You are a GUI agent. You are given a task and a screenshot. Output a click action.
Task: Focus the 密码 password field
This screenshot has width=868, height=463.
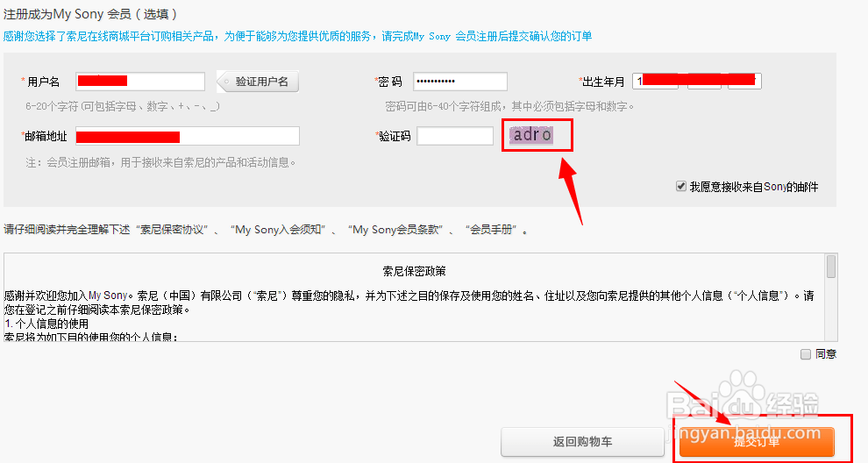click(460, 82)
